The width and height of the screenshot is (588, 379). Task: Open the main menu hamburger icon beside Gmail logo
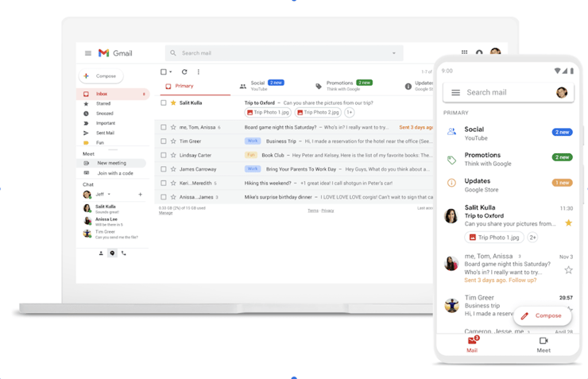point(88,53)
